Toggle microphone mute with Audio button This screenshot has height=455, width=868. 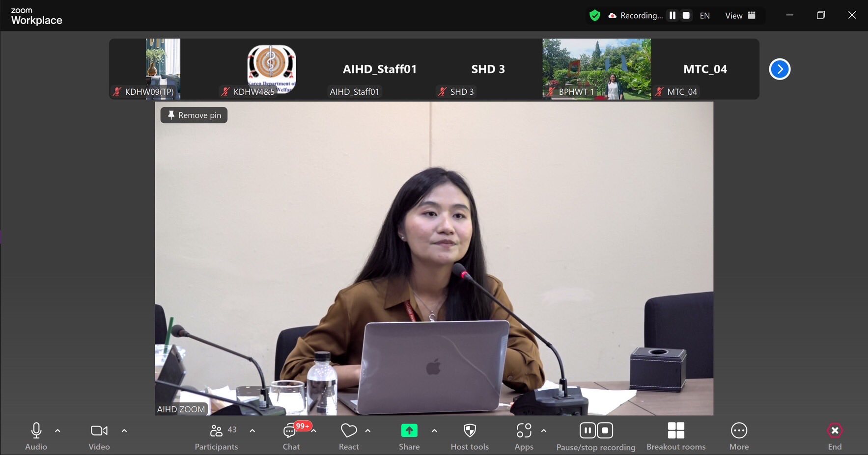click(36, 436)
